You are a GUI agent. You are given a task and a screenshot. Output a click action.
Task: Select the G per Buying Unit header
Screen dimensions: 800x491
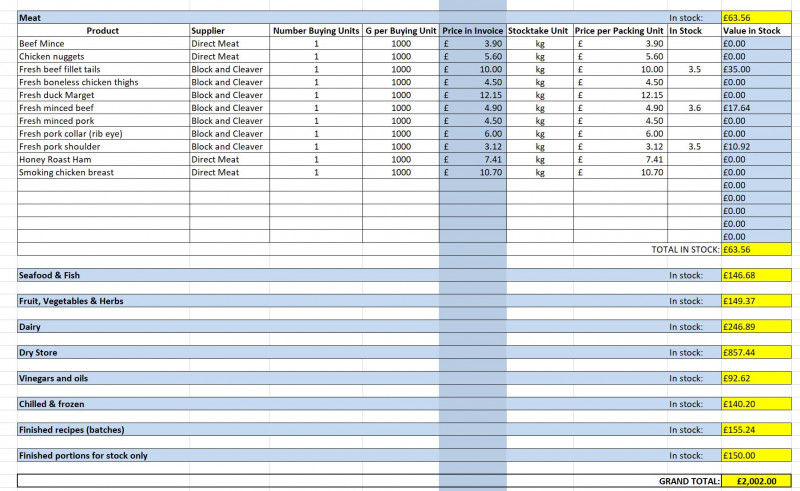tap(401, 31)
